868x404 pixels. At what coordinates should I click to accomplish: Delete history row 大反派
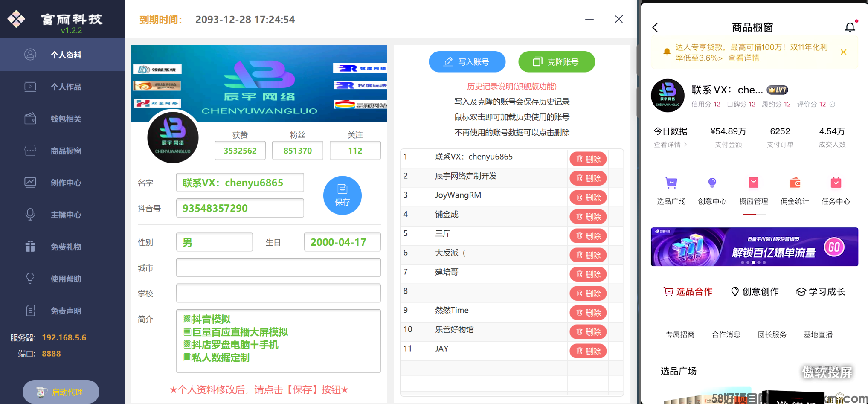[x=588, y=255]
